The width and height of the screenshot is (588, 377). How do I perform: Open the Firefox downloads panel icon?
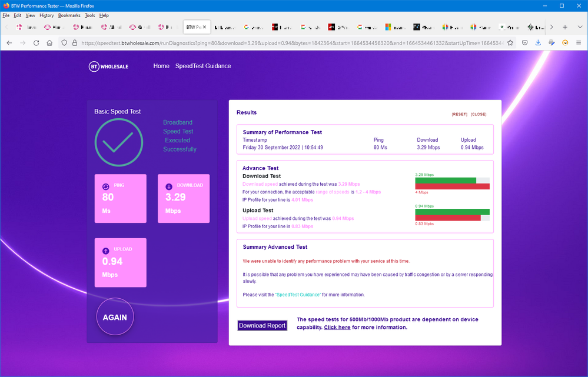pos(538,43)
